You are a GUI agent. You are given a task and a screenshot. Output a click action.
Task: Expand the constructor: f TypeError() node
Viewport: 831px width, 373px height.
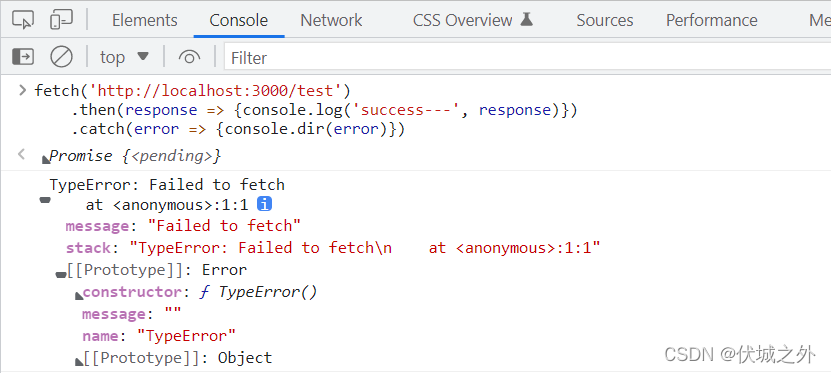click(x=79, y=295)
